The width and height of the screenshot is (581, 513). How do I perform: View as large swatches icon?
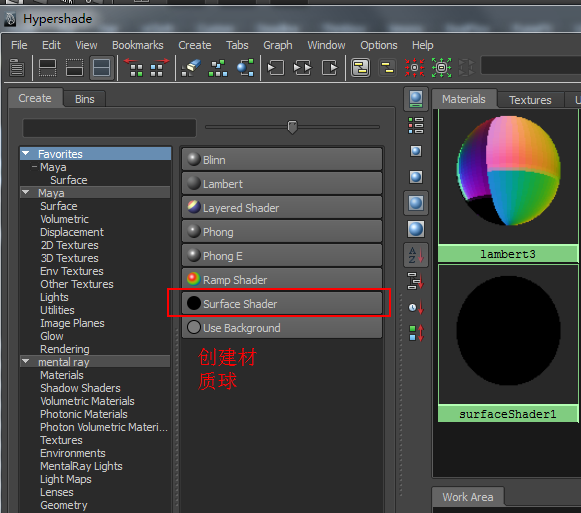416,203
